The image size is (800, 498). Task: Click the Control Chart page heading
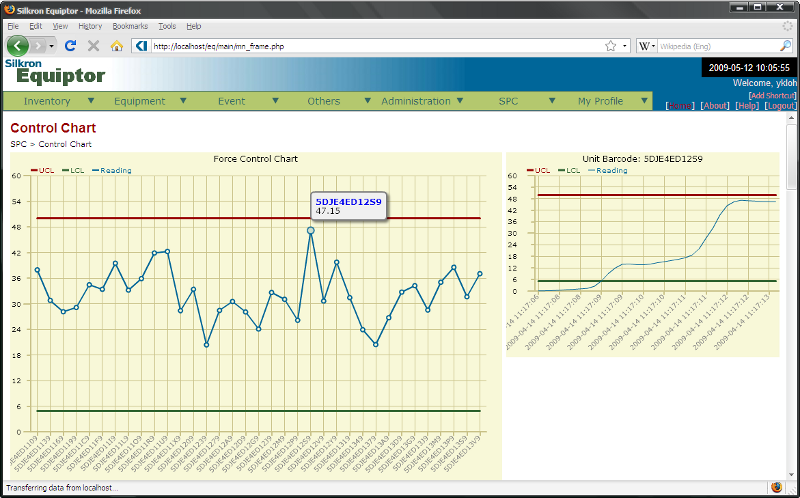(53, 128)
